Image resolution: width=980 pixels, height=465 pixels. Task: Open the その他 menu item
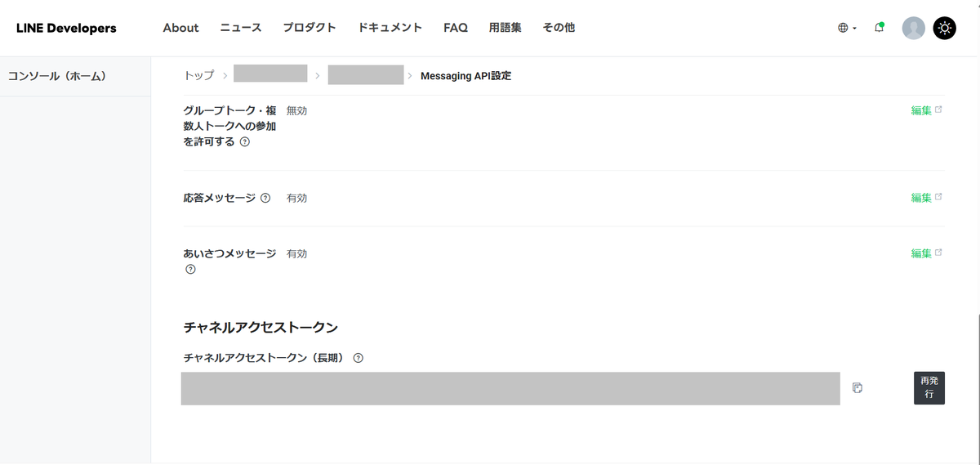(x=559, y=28)
